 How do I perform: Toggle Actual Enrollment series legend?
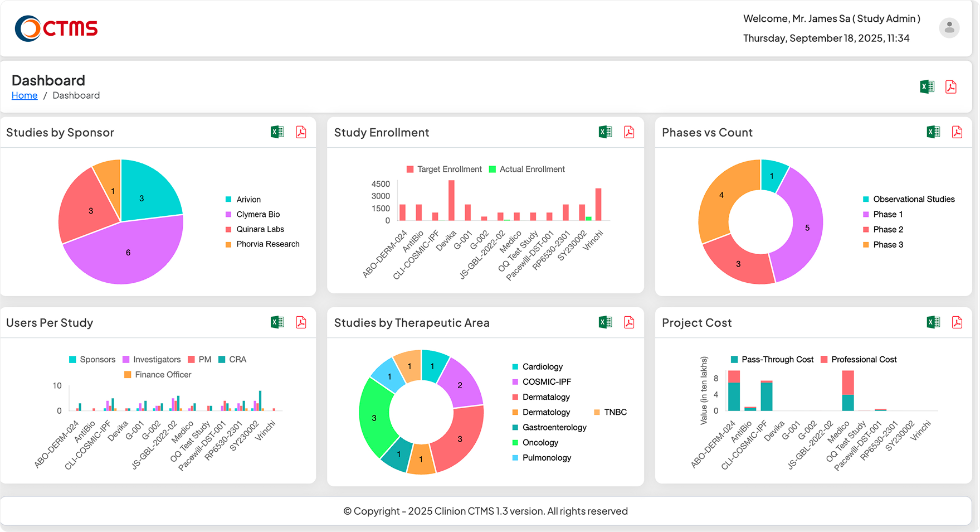527,169
